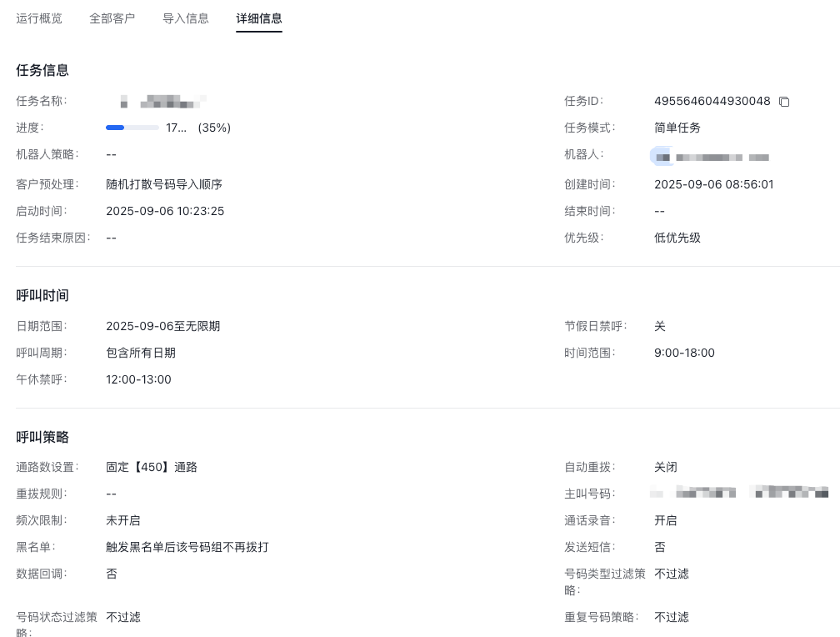Click the blue task progress bar

(132, 128)
